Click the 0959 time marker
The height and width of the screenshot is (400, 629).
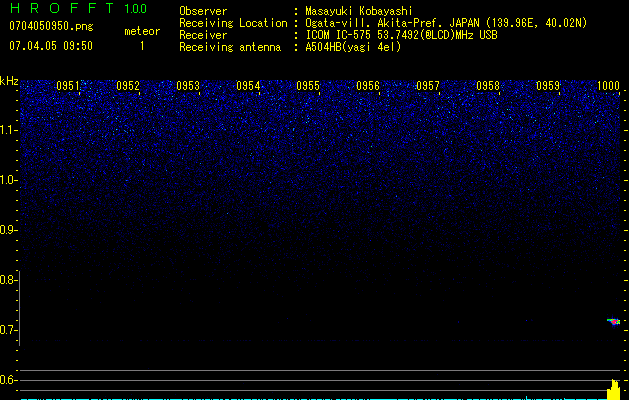coord(548,86)
